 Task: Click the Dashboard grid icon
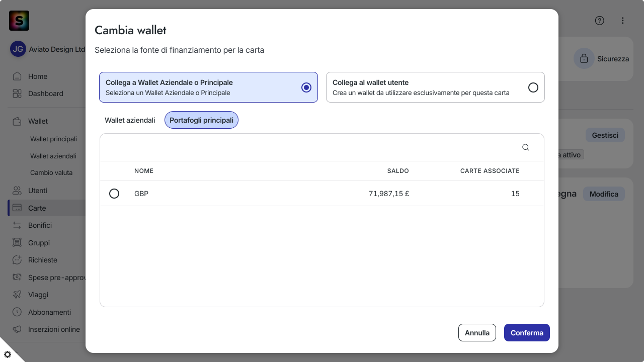17,94
